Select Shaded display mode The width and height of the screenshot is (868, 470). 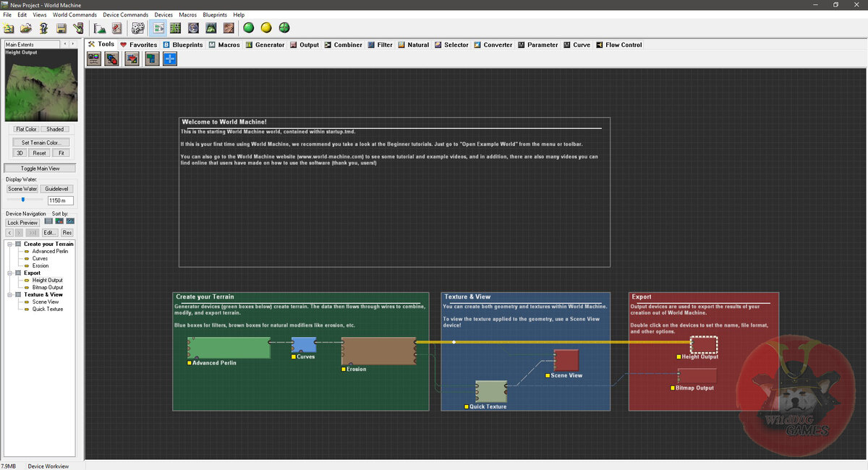click(55, 129)
